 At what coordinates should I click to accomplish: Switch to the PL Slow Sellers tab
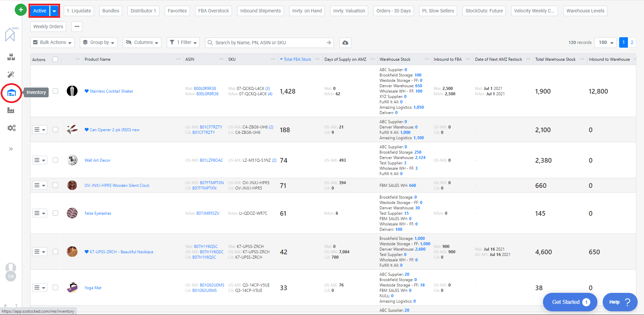[x=438, y=11]
